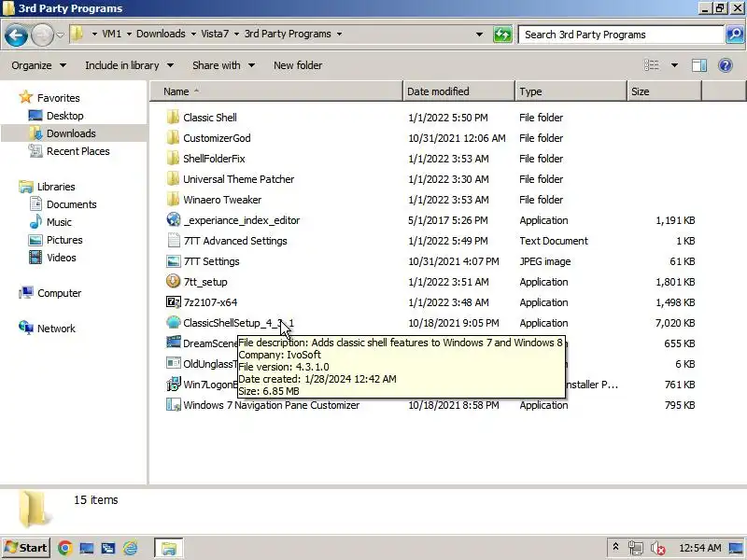The image size is (747, 560).
Task: Sort by the Name column header
Action: pyautogui.click(x=276, y=91)
